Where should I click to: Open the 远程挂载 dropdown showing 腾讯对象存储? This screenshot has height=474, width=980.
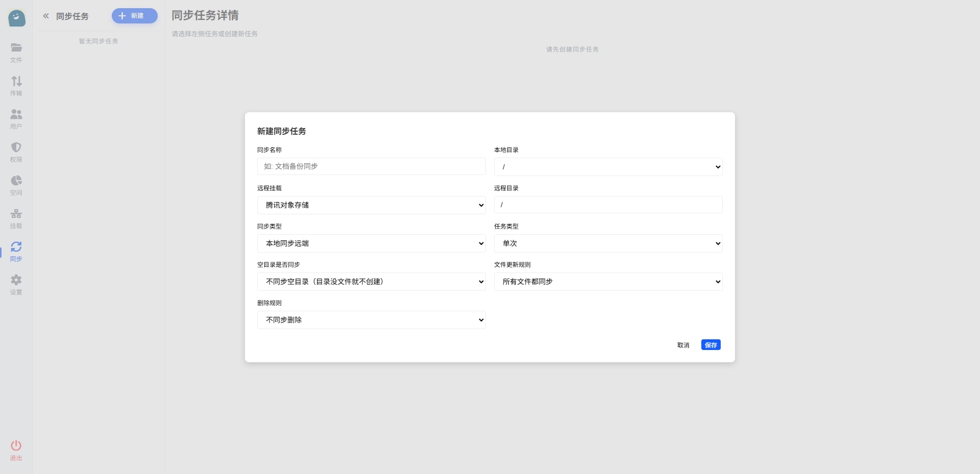(x=371, y=205)
